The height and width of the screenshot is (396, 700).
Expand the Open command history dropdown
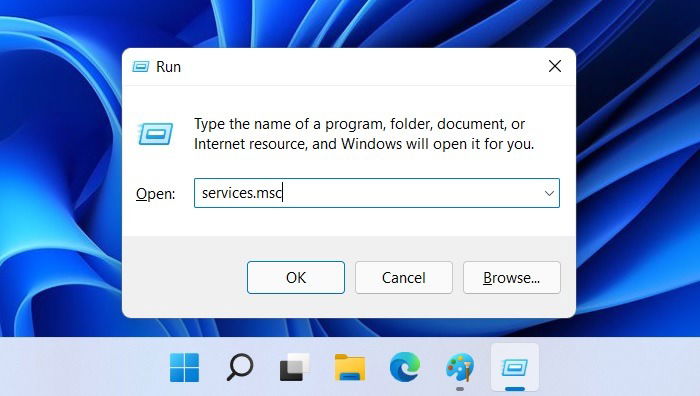click(x=549, y=193)
